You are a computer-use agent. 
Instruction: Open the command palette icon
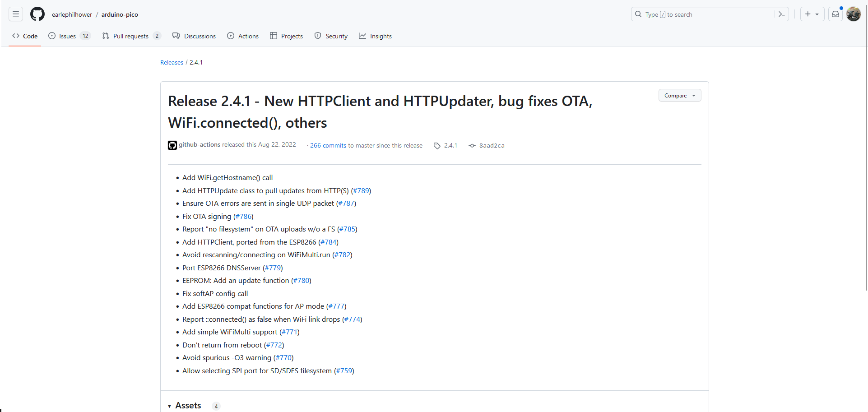coord(782,14)
